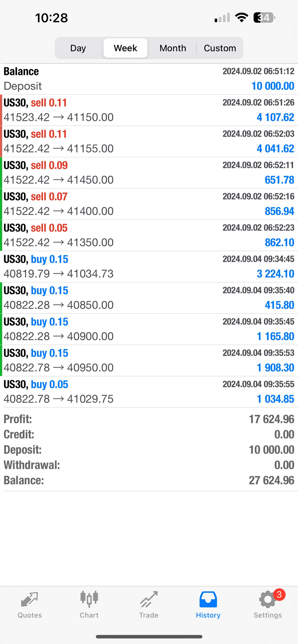Open the Chart candlestick icon
The height and width of the screenshot is (644, 298).
[89, 599]
